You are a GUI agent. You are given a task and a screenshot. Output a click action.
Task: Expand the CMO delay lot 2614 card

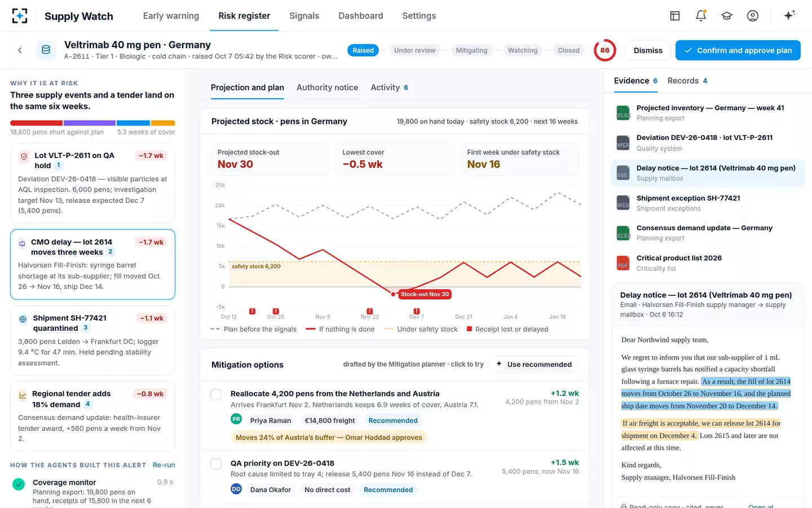[x=92, y=264]
